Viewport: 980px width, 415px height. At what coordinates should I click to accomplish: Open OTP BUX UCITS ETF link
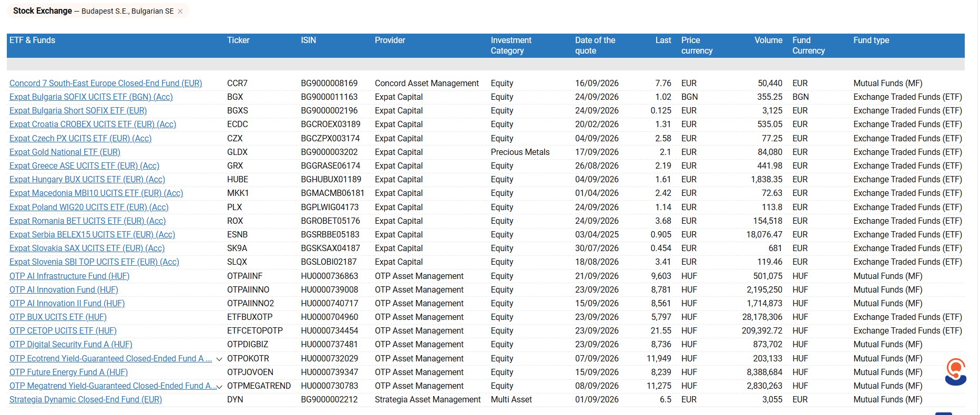coord(58,317)
